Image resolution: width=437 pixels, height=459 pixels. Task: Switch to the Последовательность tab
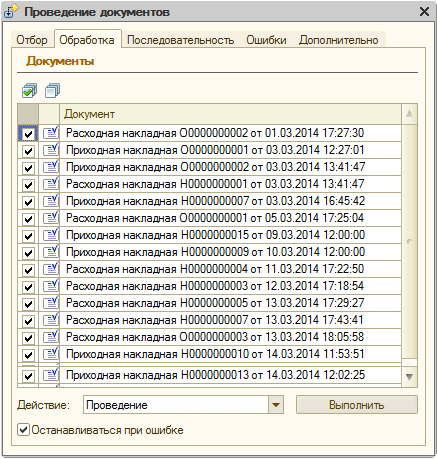[x=181, y=40]
